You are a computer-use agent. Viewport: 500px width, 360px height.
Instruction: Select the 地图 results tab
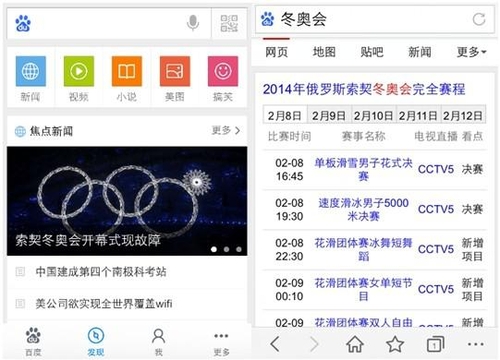click(324, 52)
